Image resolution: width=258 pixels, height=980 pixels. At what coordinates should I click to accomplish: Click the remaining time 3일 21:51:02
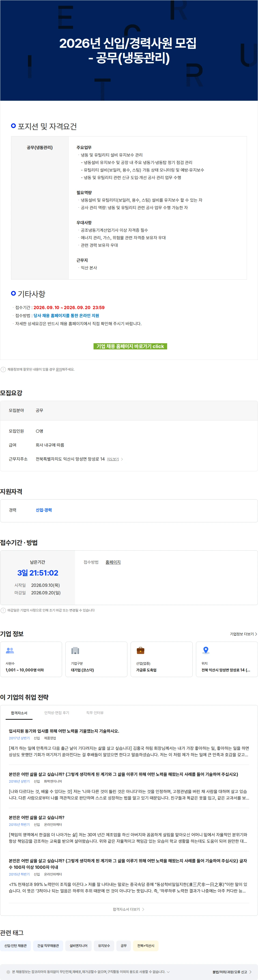38,573
